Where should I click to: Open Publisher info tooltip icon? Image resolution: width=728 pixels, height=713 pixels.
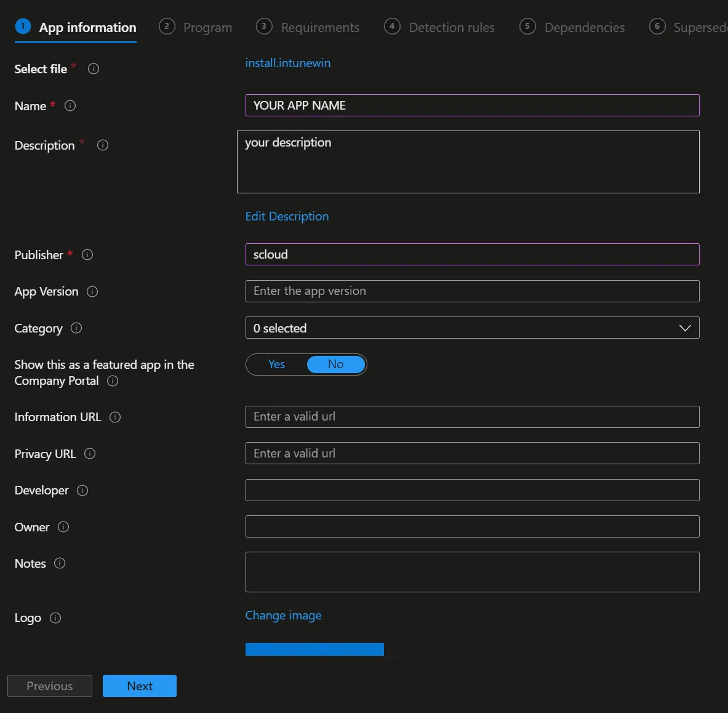tap(87, 254)
